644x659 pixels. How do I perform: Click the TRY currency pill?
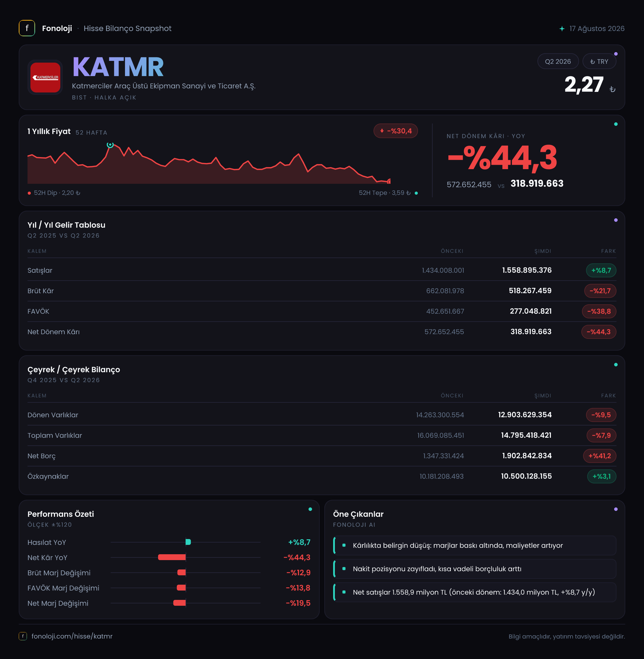click(x=599, y=61)
